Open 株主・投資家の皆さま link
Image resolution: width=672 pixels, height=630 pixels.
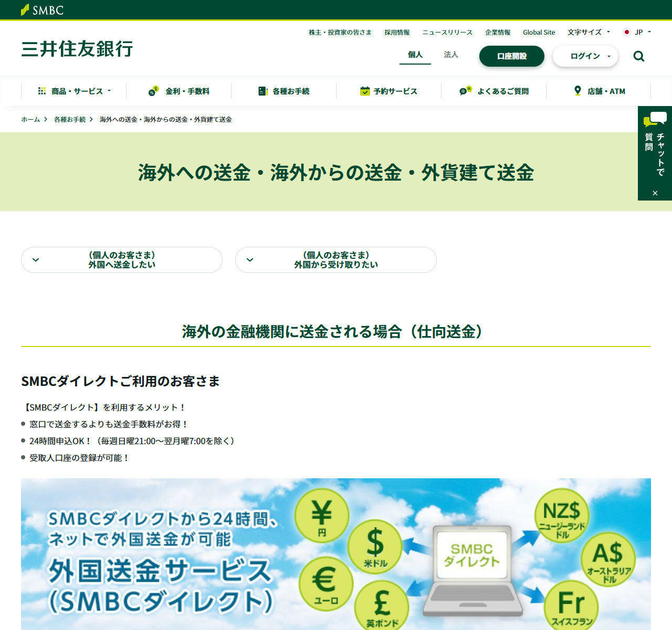tap(340, 32)
